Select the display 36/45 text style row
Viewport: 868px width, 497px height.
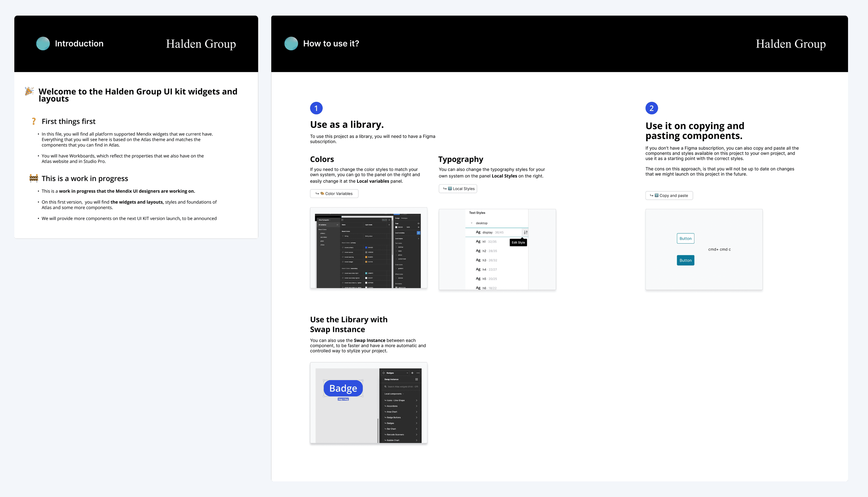(497, 232)
